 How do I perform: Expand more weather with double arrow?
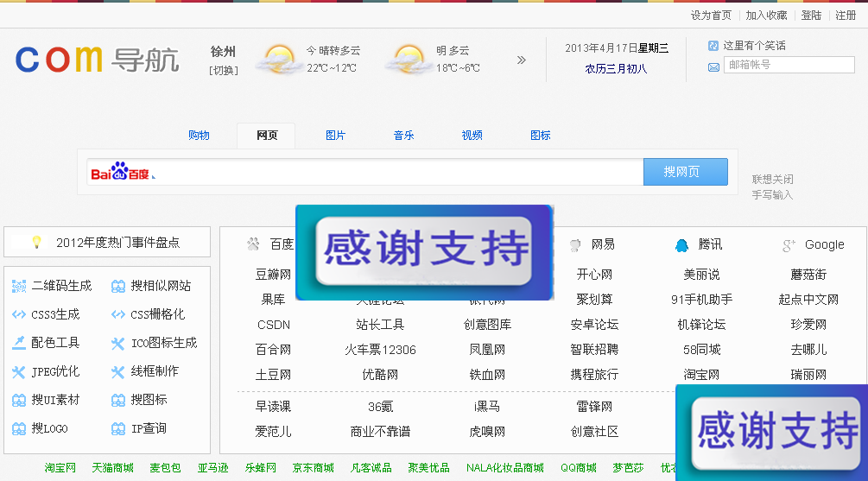[522, 60]
